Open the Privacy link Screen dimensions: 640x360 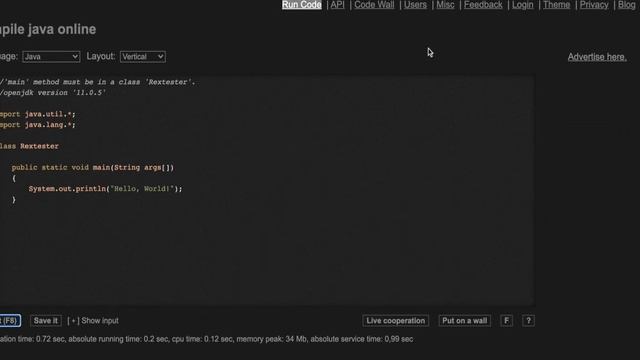[594, 5]
